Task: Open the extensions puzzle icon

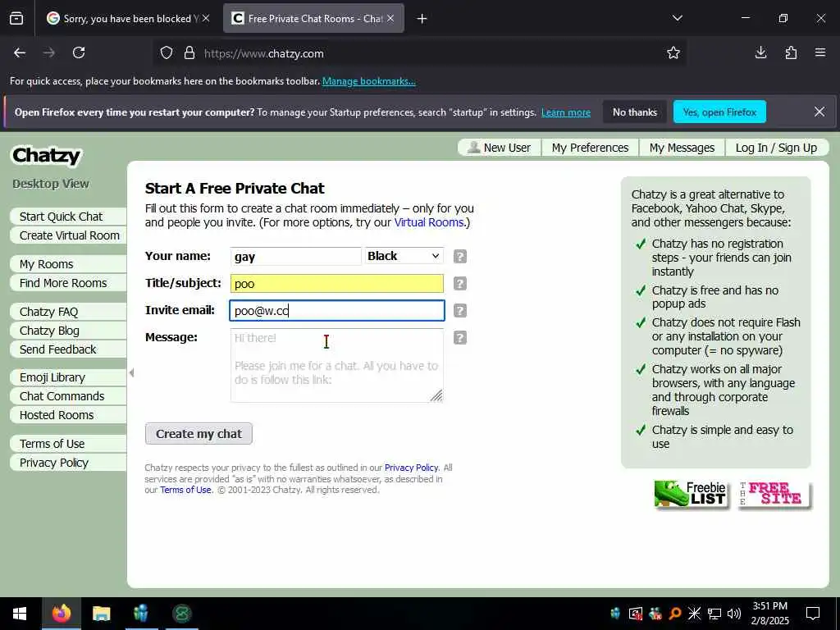Action: [x=791, y=52]
